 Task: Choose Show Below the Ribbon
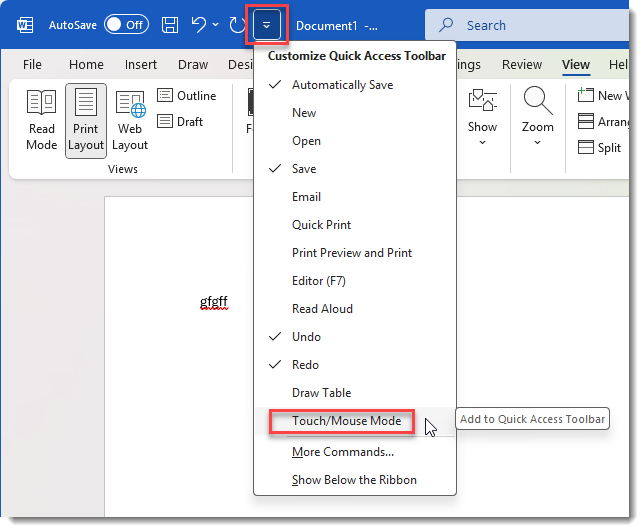pos(355,480)
